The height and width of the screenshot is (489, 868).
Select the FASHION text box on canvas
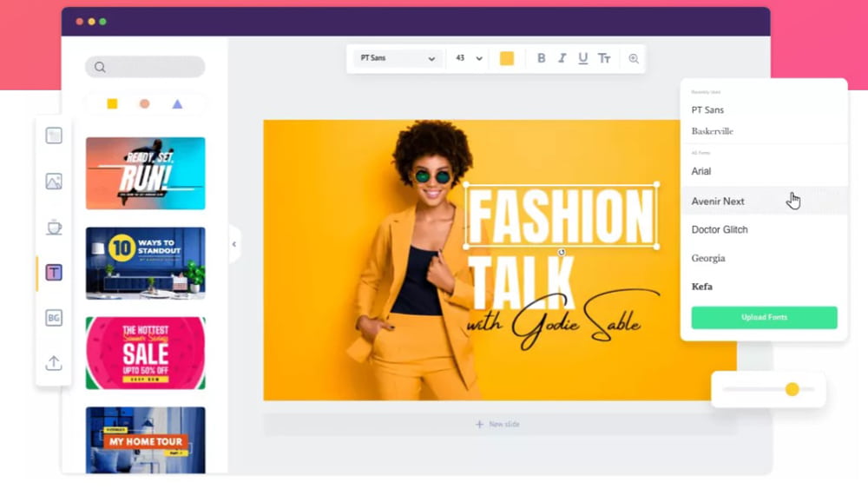562,216
